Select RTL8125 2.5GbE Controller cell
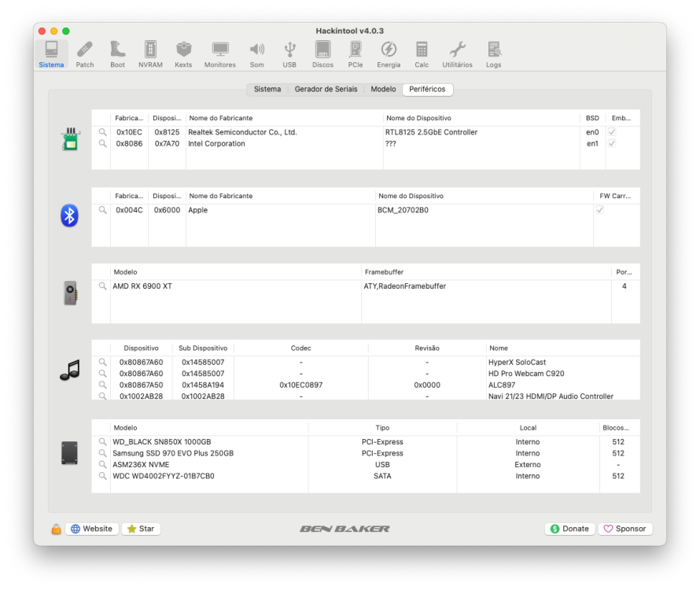 click(431, 132)
